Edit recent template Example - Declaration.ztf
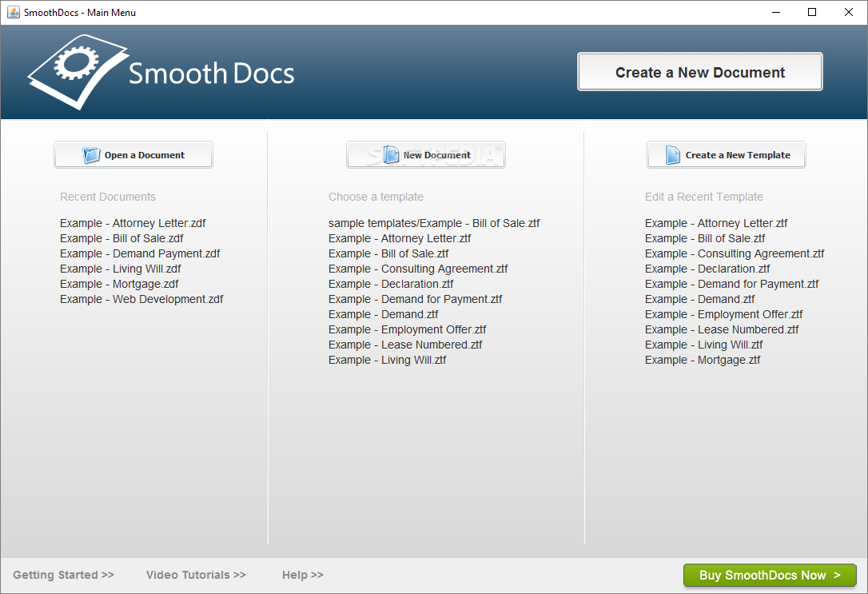 coord(707,269)
